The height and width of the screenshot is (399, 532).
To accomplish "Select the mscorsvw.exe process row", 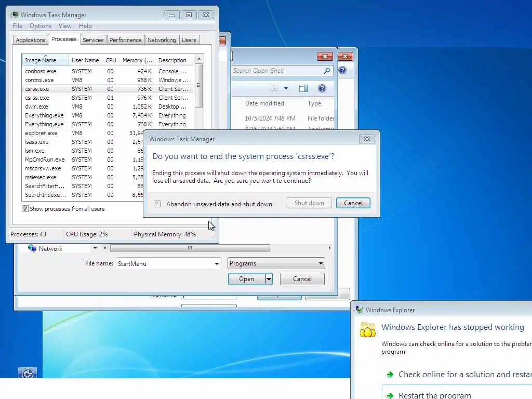I will click(83, 168).
